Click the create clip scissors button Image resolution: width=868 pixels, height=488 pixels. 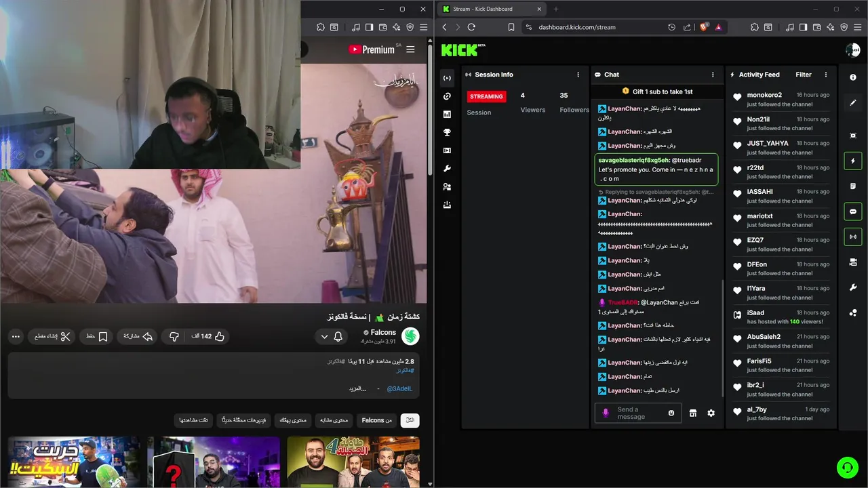coord(53,336)
